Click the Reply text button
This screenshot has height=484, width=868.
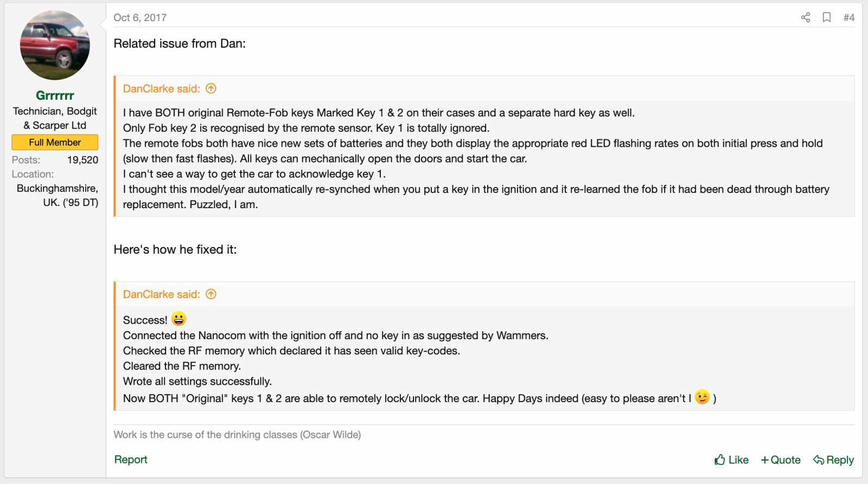click(x=840, y=460)
